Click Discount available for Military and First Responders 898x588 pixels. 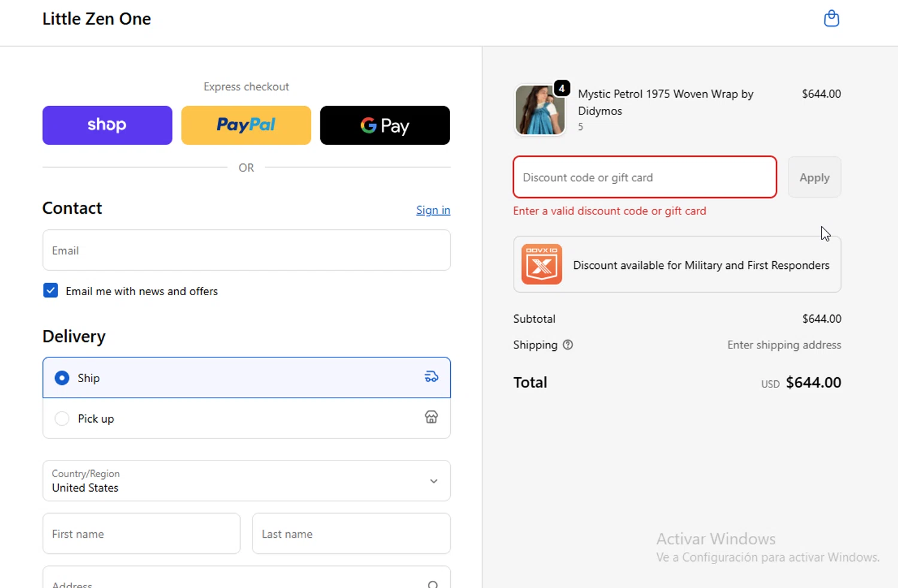coord(677,264)
